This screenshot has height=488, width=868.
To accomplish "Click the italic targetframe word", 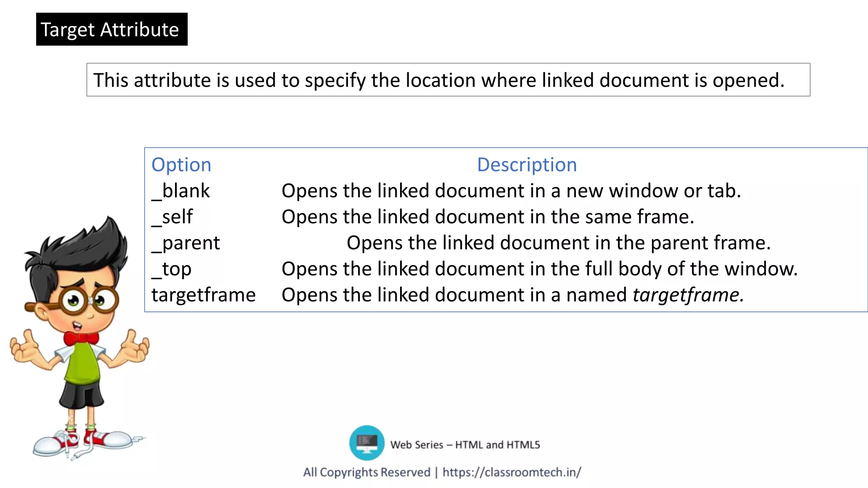I will coord(688,295).
